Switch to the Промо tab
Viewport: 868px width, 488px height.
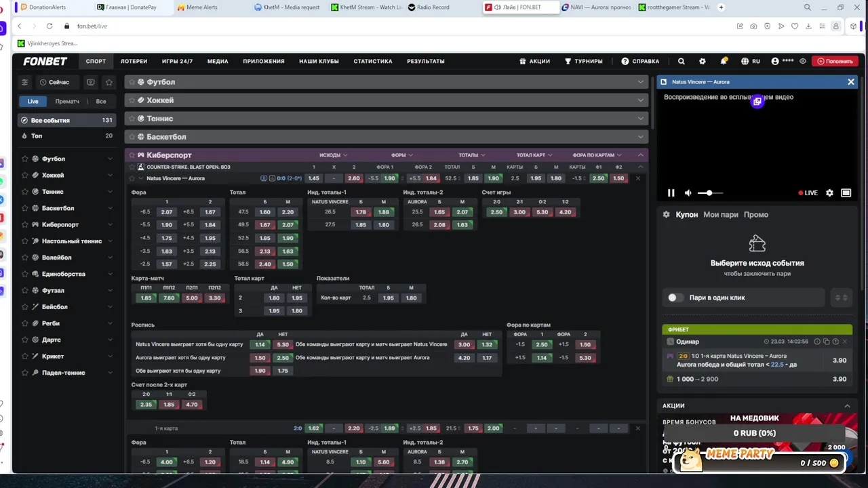pos(756,215)
